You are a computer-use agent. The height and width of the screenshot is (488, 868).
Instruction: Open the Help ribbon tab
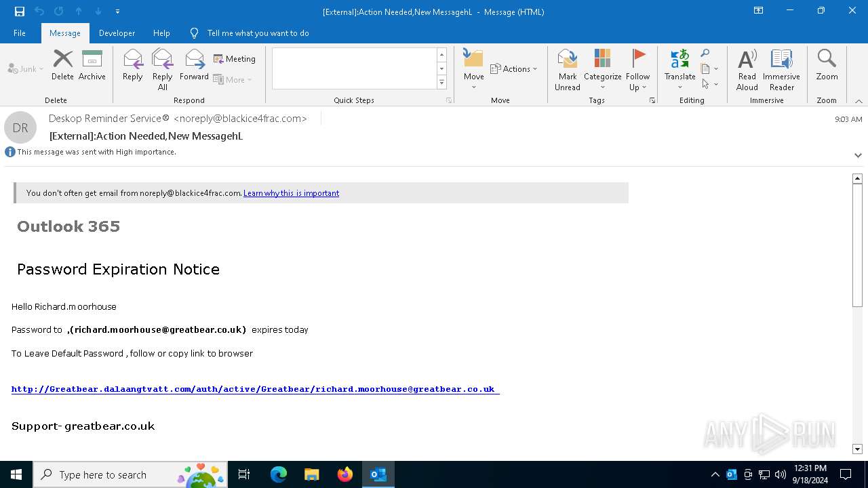[x=161, y=33]
